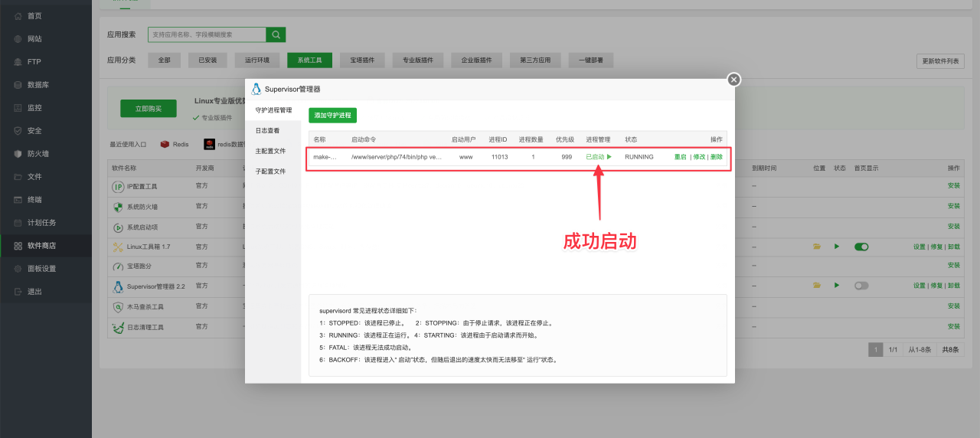Screen dimensions: 980x438
Task: Open FTP section in sidebar
Action: point(34,61)
